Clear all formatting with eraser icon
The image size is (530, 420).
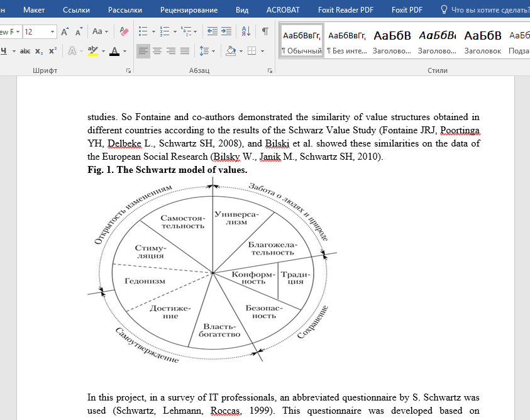[x=124, y=32]
